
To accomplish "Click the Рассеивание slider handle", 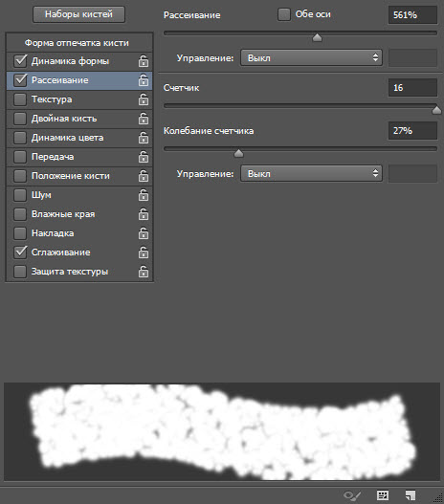I will click(x=317, y=38).
